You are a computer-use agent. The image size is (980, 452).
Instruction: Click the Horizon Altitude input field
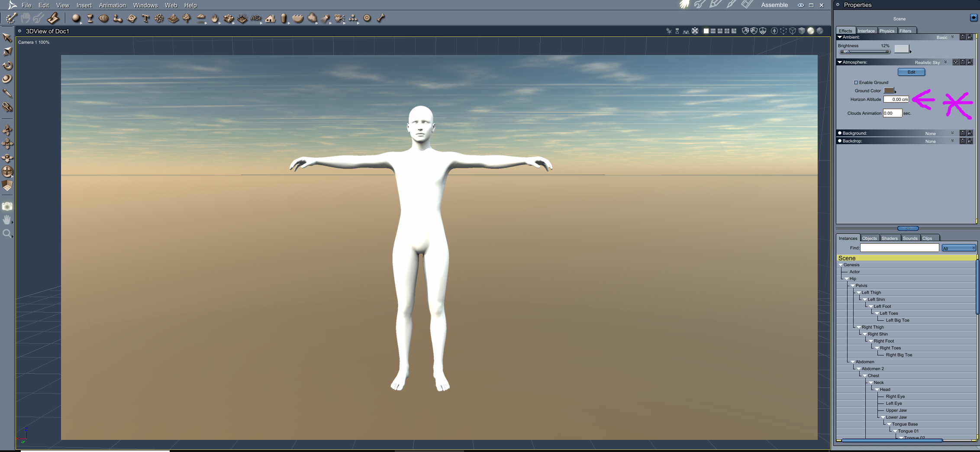[x=896, y=99]
